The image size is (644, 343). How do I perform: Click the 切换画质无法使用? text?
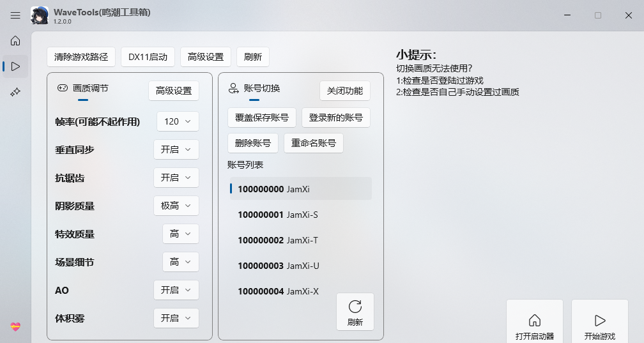(434, 68)
